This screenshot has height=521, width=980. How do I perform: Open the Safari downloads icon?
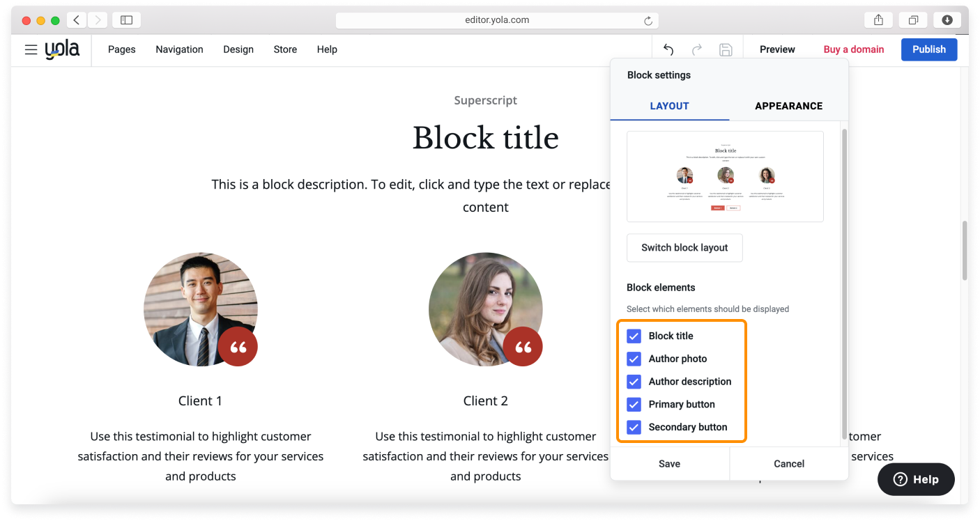[x=947, y=20]
